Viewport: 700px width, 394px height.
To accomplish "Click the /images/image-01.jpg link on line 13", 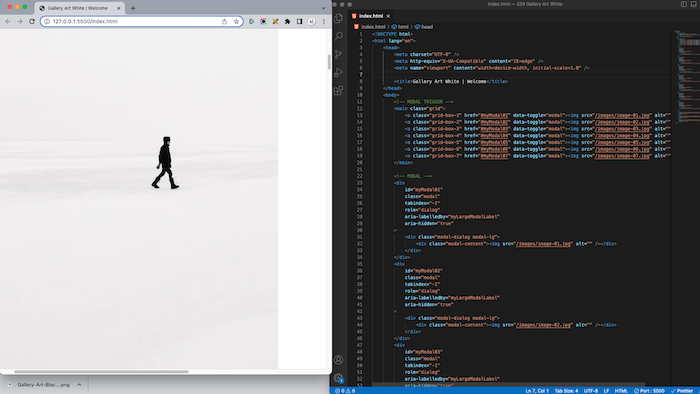I will pos(622,116).
